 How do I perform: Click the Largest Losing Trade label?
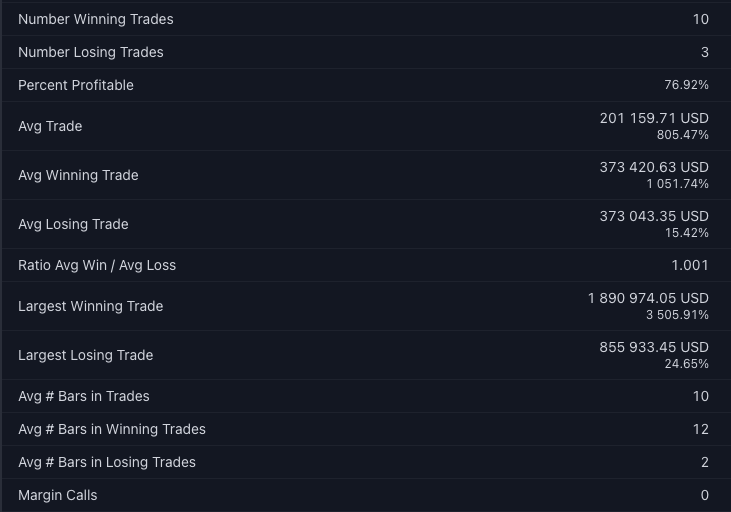click(x=85, y=355)
